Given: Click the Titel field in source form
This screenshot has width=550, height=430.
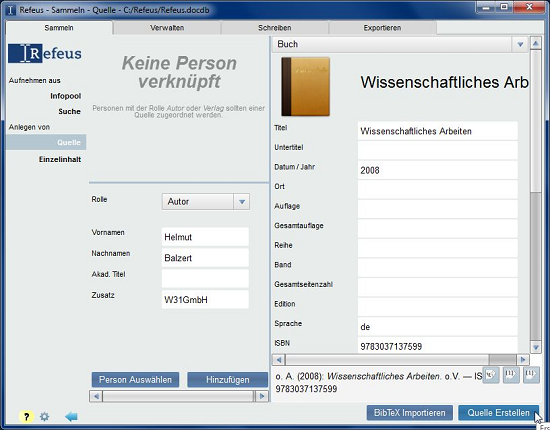Looking at the screenshot, I should click(x=438, y=131).
